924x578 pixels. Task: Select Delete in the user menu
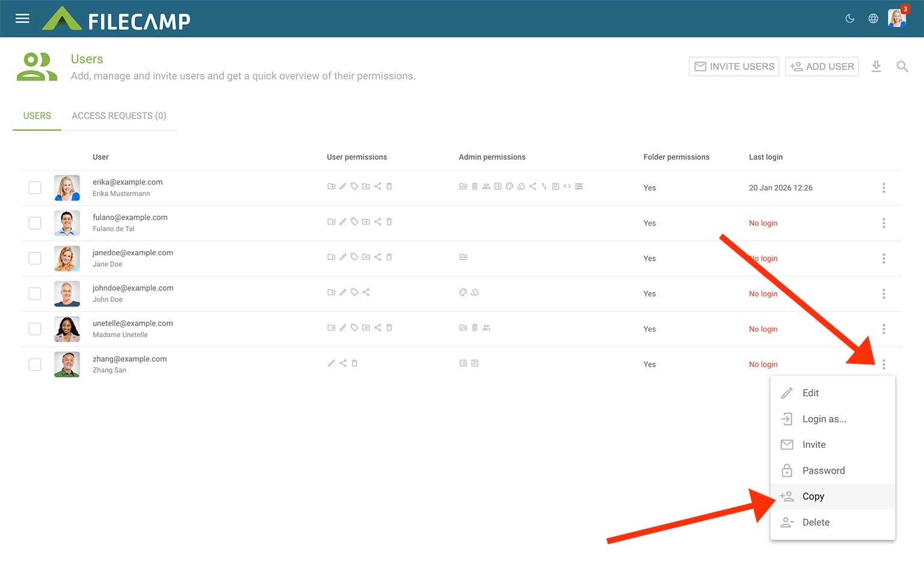coord(815,523)
